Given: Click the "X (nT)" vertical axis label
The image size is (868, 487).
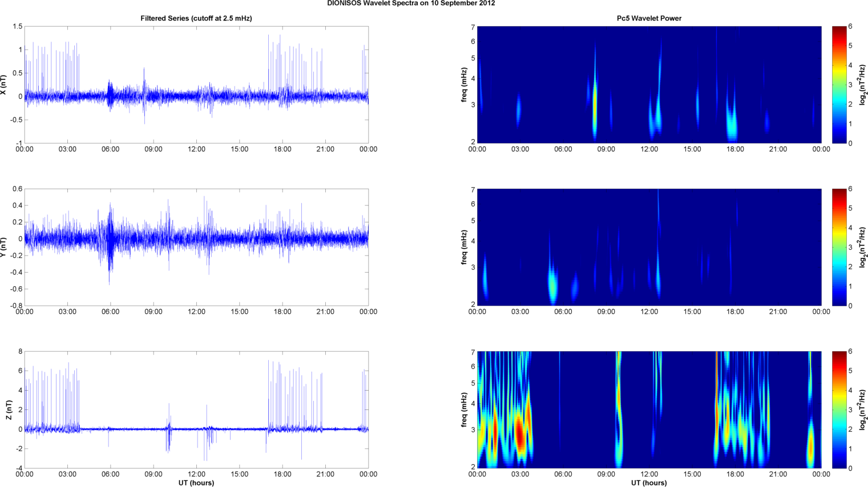Looking at the screenshot, I should point(3,85).
